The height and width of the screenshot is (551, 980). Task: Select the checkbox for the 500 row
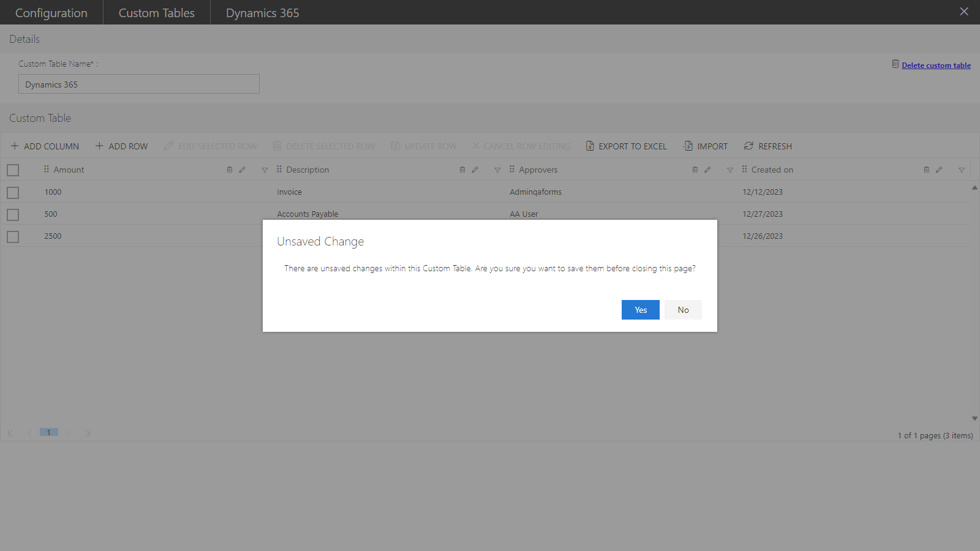13,215
